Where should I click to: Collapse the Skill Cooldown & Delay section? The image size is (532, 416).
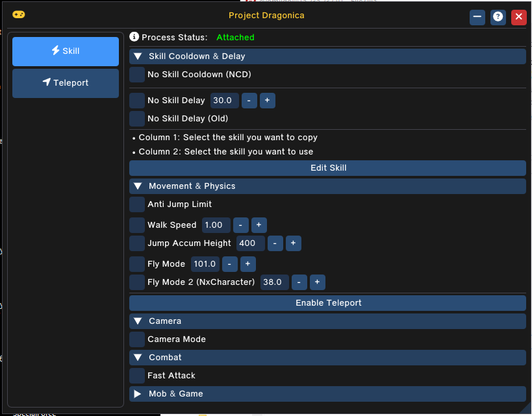pos(327,56)
